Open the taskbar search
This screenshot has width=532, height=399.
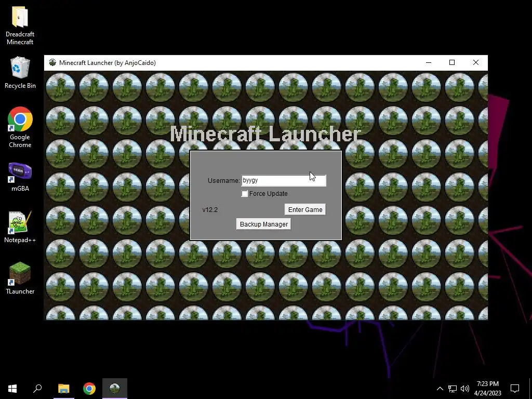tap(37, 389)
